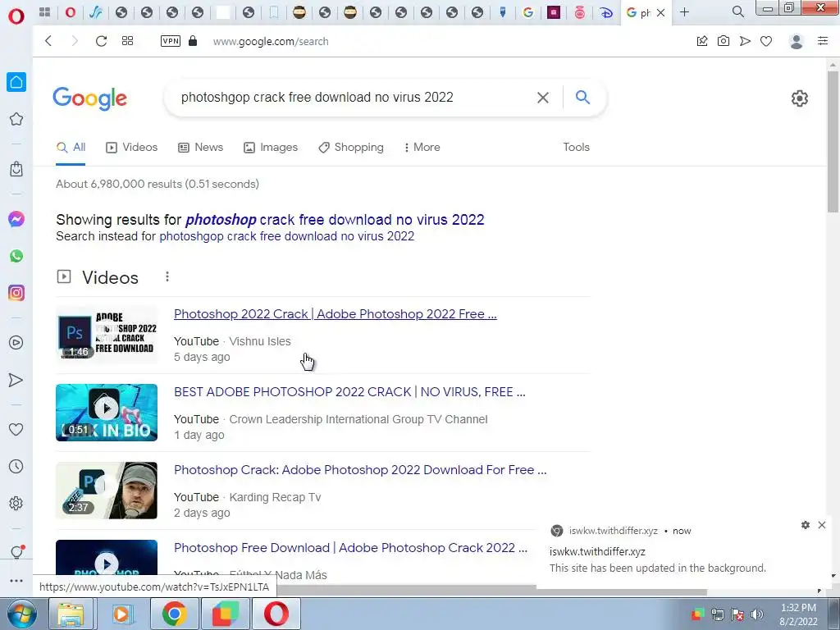Click corrected 'photoshop crack free download' link
This screenshot has width=840, height=630.
[335, 220]
